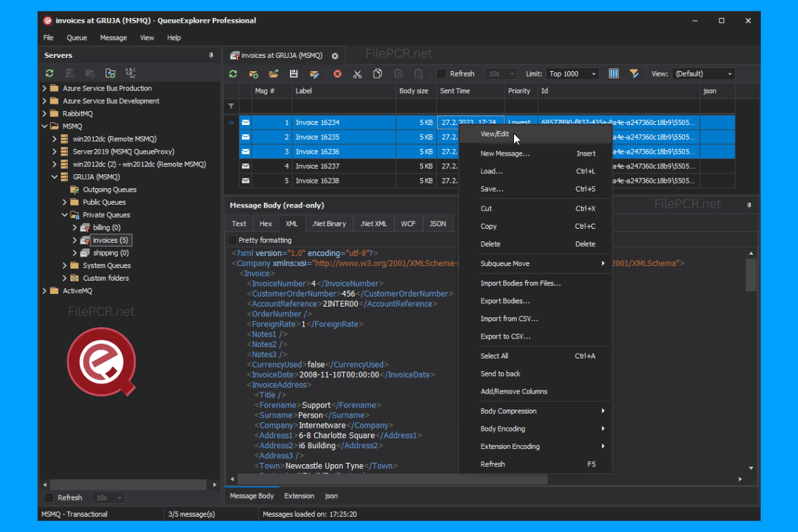Image resolution: width=798 pixels, height=532 pixels.
Task: Click the Message Body vertical scrollbar thumb
Action: (751, 275)
